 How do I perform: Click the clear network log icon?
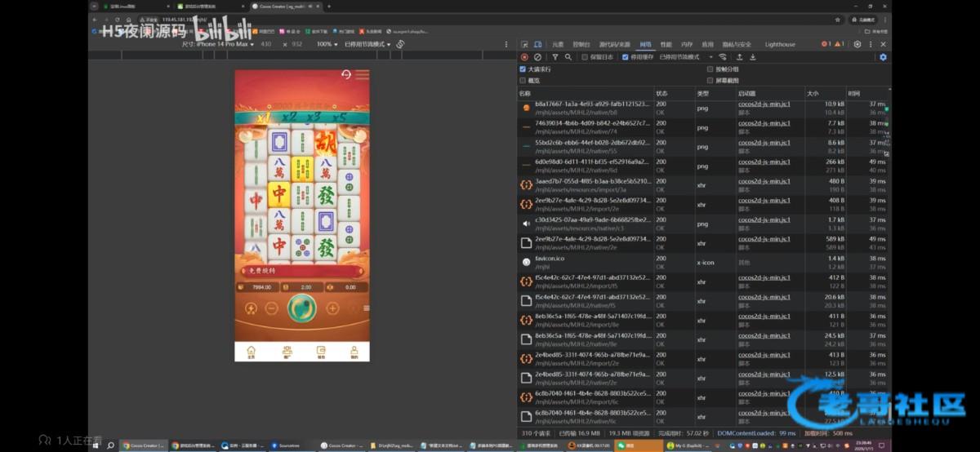[537, 57]
